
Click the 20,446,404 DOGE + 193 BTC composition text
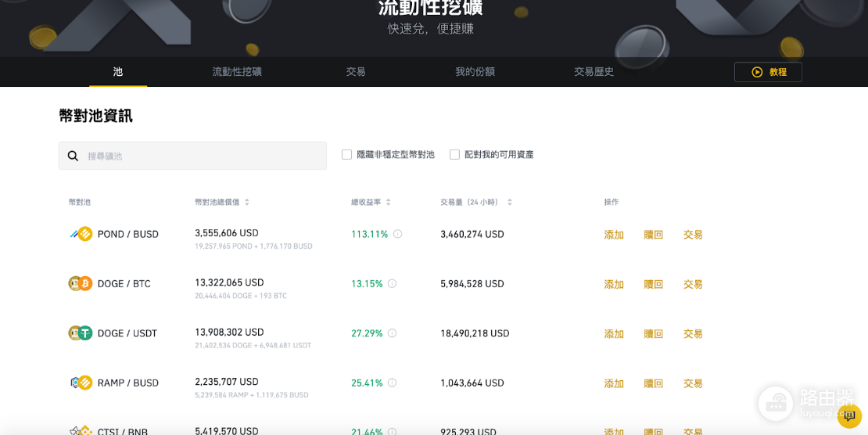pyautogui.click(x=241, y=296)
